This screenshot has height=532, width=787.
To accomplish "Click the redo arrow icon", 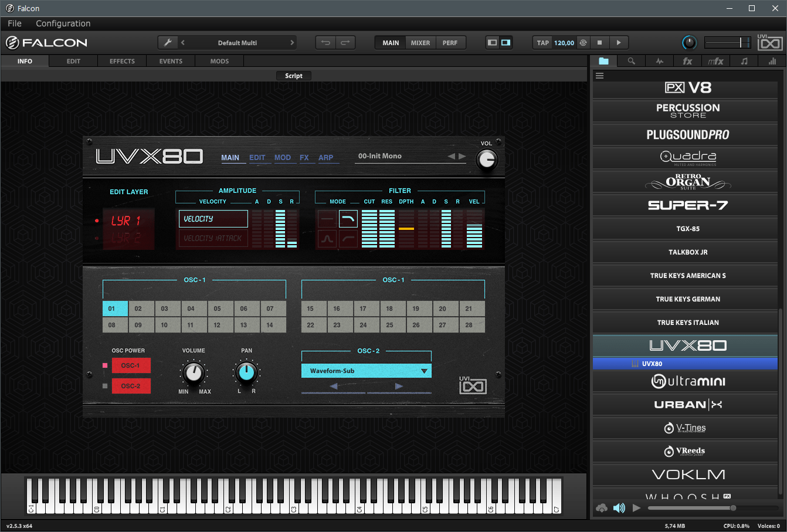I will [x=345, y=43].
